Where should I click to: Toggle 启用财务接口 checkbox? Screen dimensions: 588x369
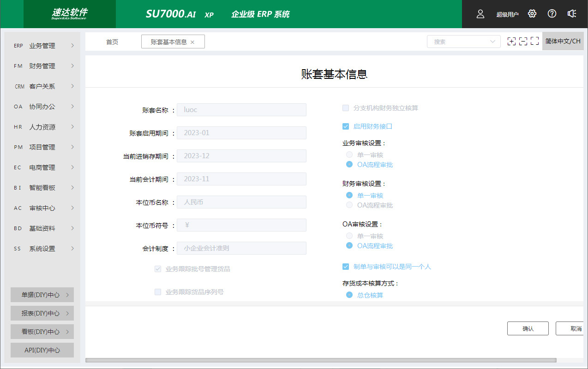(x=346, y=126)
